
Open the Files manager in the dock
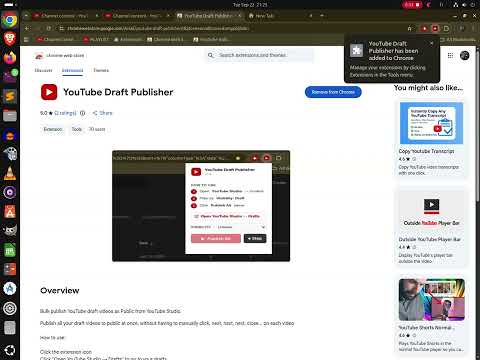pos(10,116)
